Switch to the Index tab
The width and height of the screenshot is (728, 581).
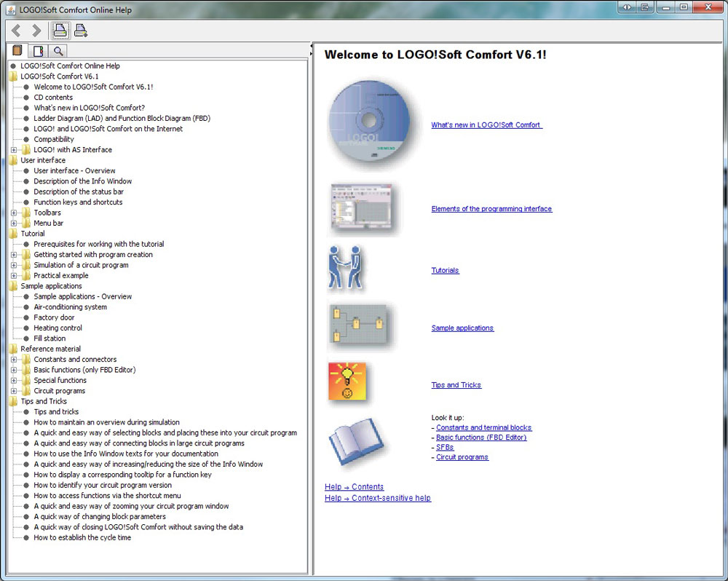38,51
